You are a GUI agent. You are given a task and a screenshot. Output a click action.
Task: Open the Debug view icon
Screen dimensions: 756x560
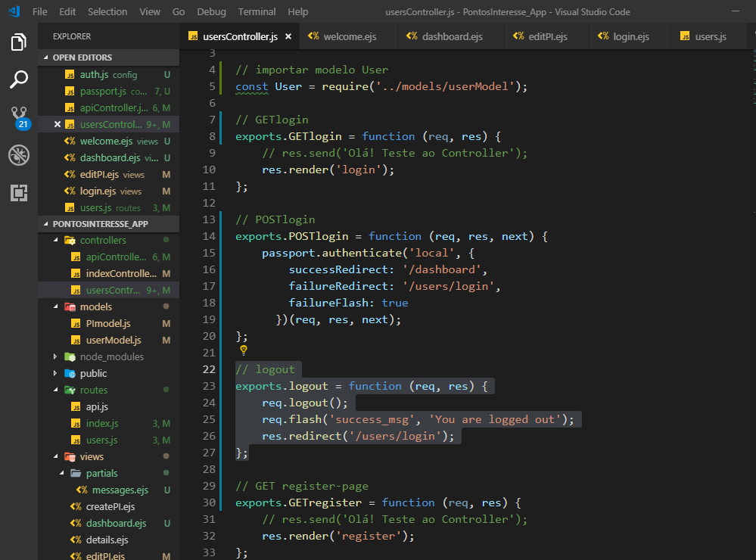(x=19, y=155)
